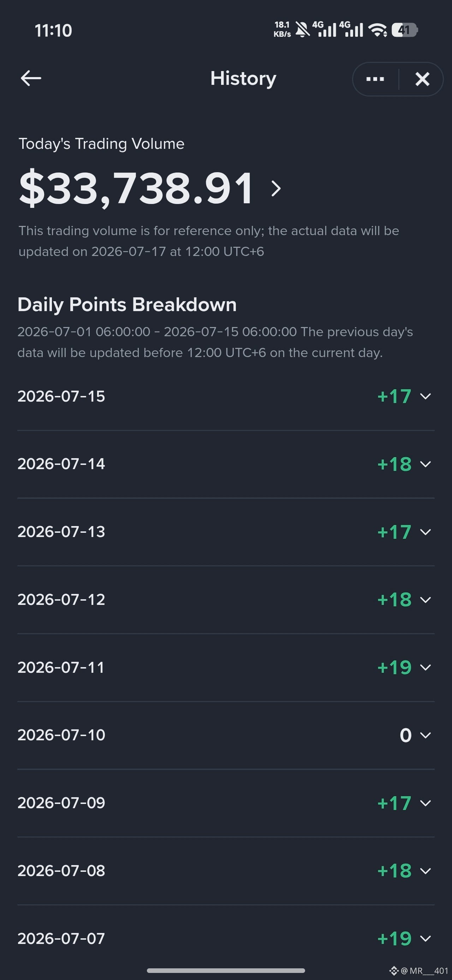Image resolution: width=452 pixels, height=980 pixels.
Task: Tap the bottom home gesture bar
Action: click(226, 970)
